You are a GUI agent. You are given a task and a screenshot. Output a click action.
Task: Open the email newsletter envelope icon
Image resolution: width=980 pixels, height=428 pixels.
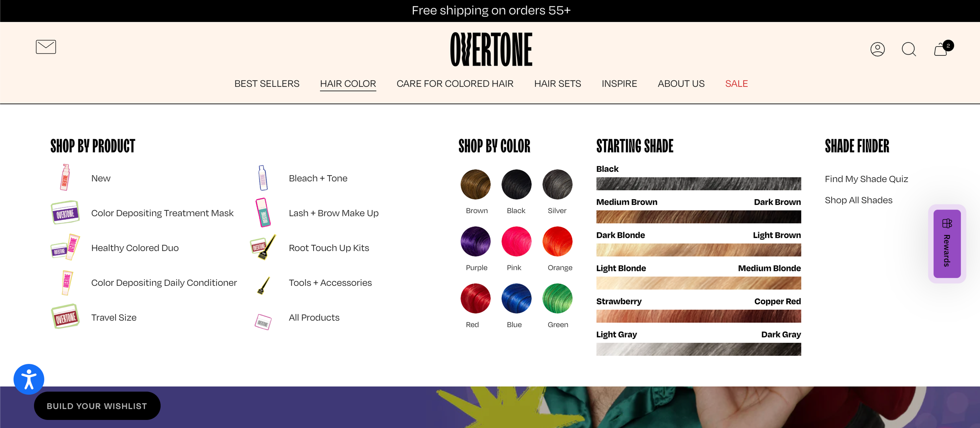(46, 47)
